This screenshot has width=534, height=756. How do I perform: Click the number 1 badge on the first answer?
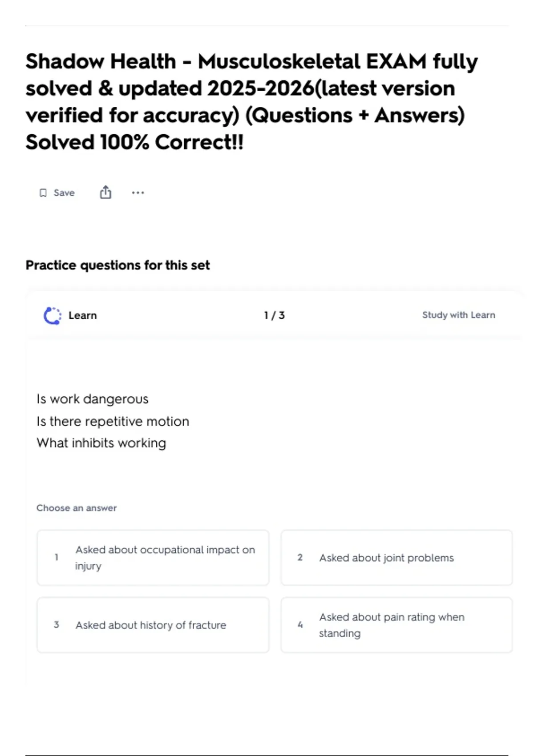(x=57, y=557)
